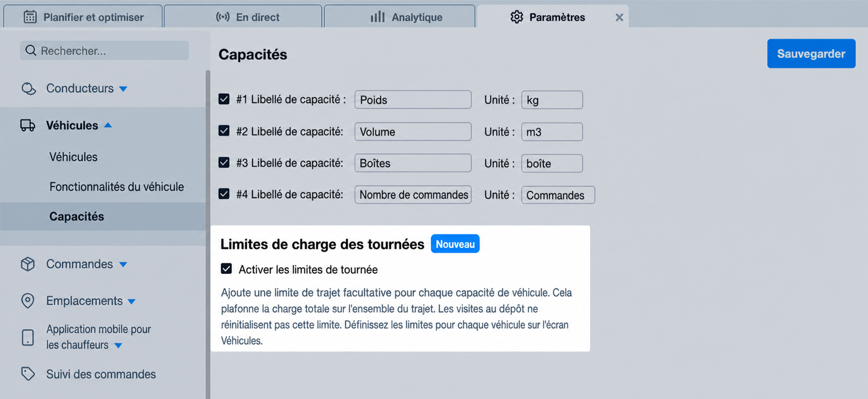This screenshot has height=399, width=868.
Task: Click the Nombre de commandes input field
Action: tap(413, 195)
